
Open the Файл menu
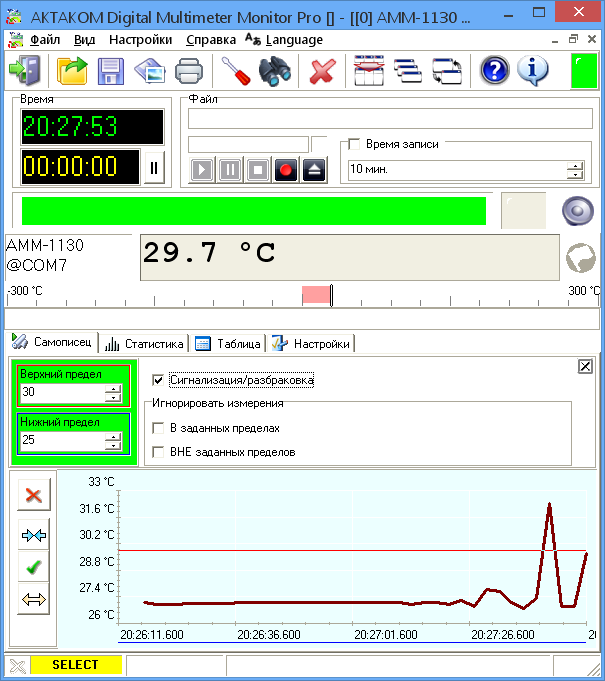[x=45, y=40]
